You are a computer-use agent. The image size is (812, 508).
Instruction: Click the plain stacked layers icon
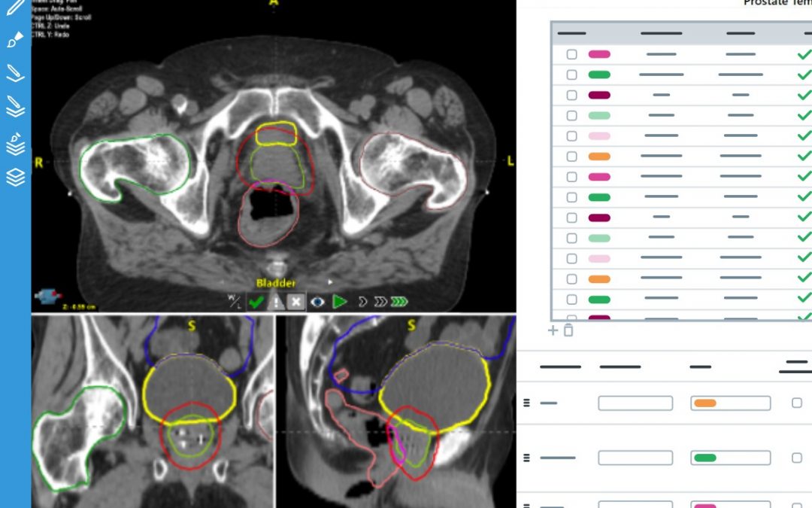tap(15, 177)
